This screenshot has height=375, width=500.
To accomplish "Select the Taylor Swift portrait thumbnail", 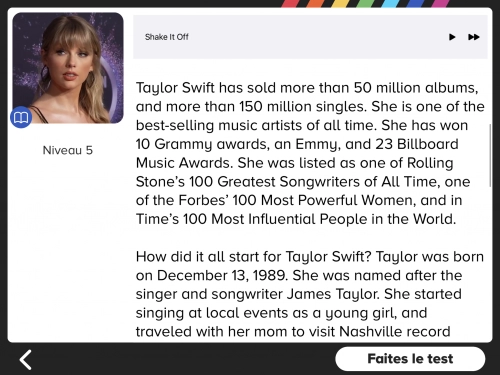I will click(68, 68).
